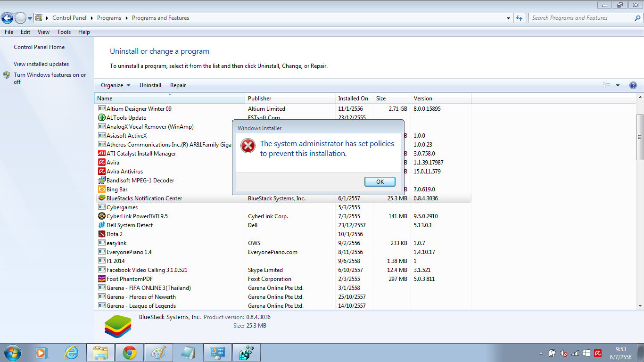Go to Control Panel Home
Image resolution: width=644 pixels, height=362 pixels.
pyautogui.click(x=39, y=47)
